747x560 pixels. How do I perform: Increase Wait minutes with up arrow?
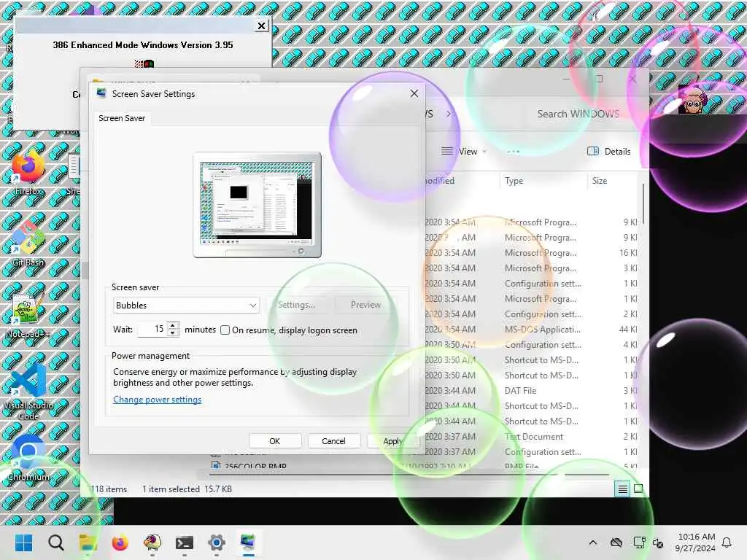[x=172, y=325]
